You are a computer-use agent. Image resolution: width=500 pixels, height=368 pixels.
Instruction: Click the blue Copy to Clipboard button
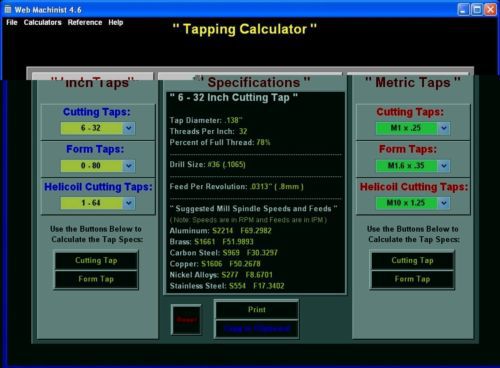point(257,329)
